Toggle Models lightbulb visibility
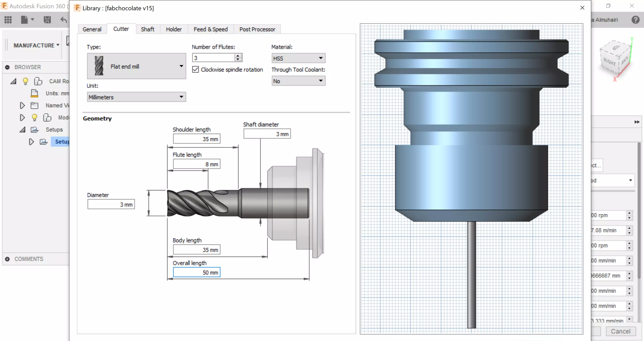Viewport: 644px width, 341px height. (34, 117)
